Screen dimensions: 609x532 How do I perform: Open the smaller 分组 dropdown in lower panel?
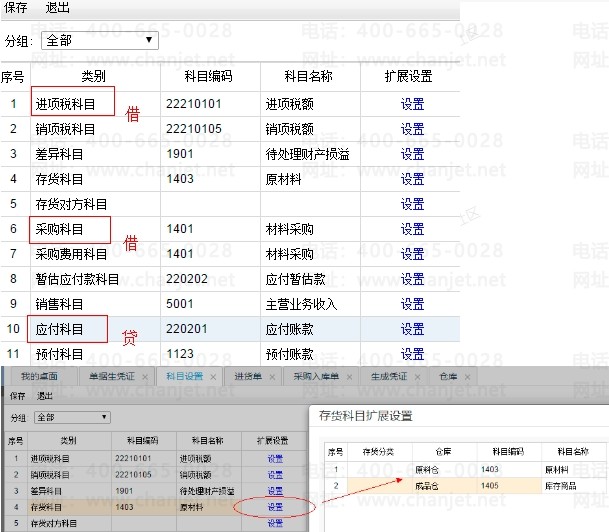72,417
